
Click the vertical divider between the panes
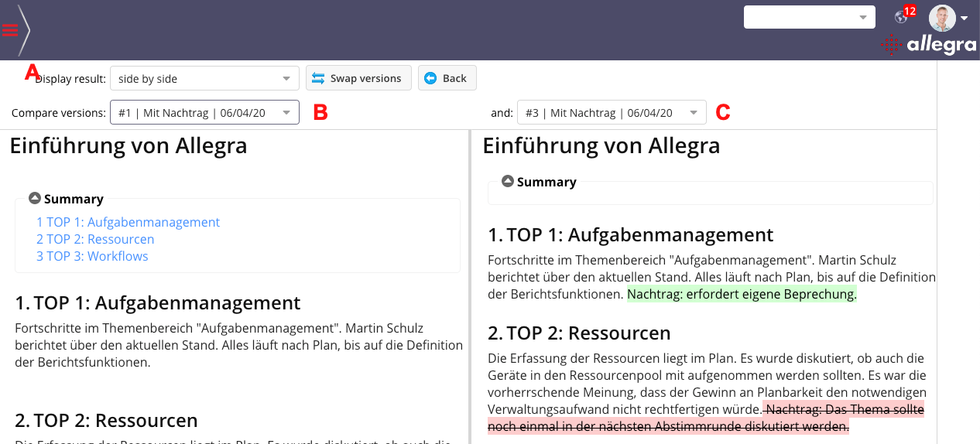tap(470, 286)
